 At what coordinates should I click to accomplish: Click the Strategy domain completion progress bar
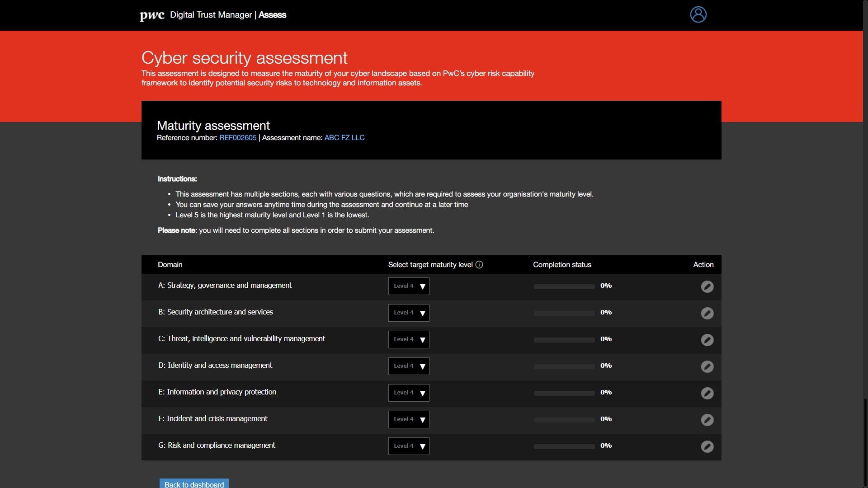(x=564, y=286)
